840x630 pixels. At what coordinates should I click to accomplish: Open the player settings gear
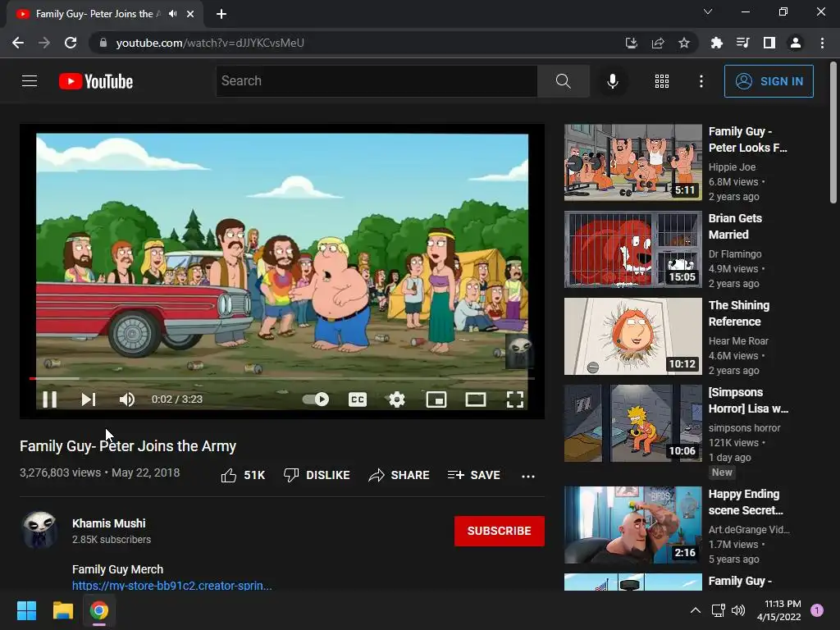click(396, 399)
